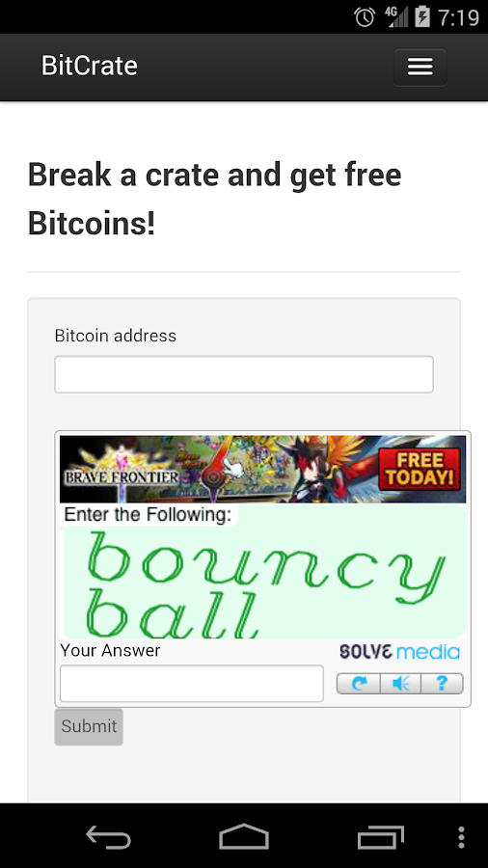Screen dimensions: 488x868
Task: Tap the battery charging status icon
Action: pyautogui.click(x=422, y=17)
